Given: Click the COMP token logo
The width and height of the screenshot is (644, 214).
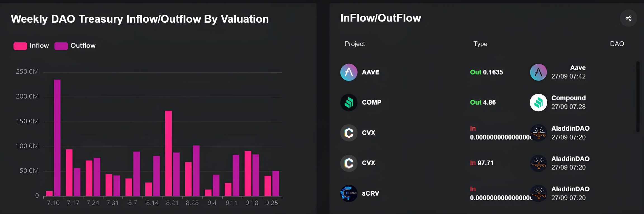Looking at the screenshot, I should click(x=349, y=102).
